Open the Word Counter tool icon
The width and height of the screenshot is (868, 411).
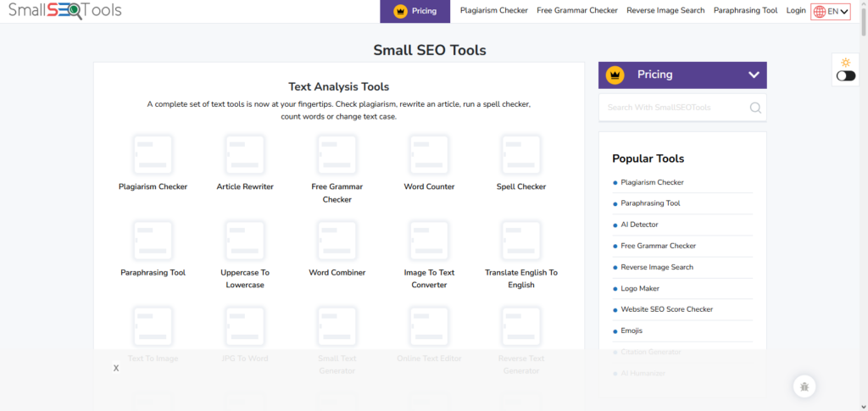pyautogui.click(x=429, y=155)
